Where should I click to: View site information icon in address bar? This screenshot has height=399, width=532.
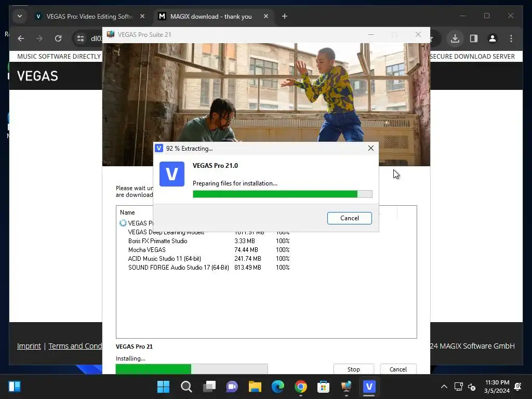(x=81, y=38)
